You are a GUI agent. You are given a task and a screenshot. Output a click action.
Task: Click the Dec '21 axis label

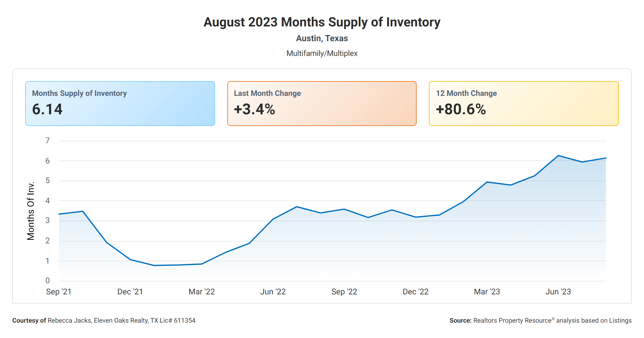point(130,292)
